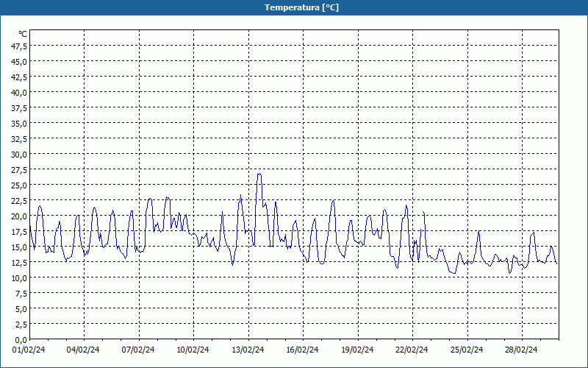Select the 15,0 y-axis label

coord(20,247)
